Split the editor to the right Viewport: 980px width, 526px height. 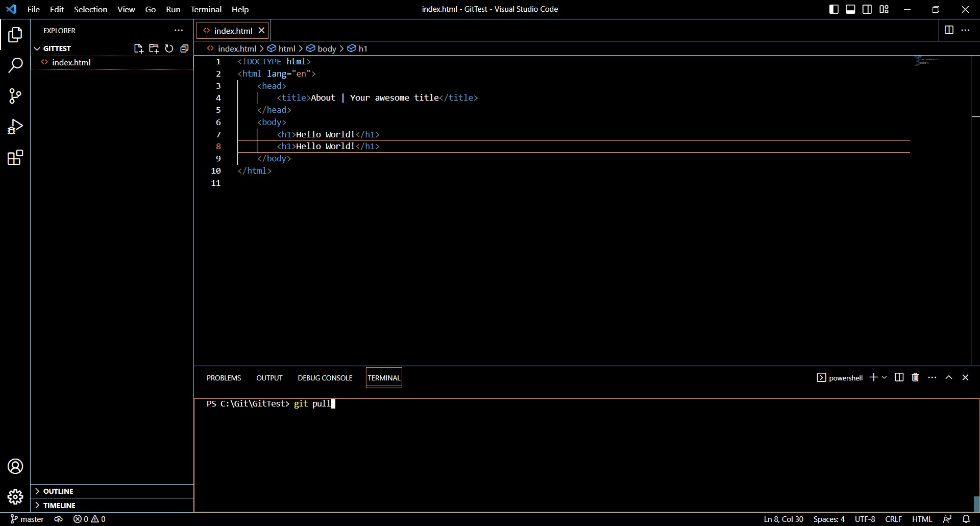[x=949, y=30]
